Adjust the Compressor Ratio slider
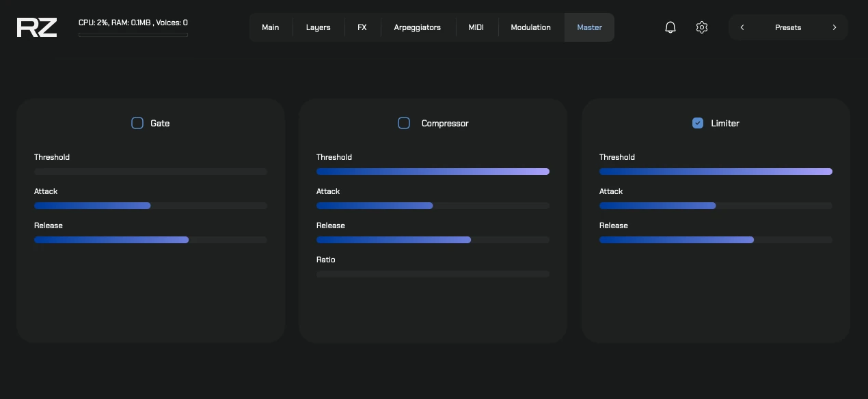The height and width of the screenshot is (399, 868). [433, 274]
